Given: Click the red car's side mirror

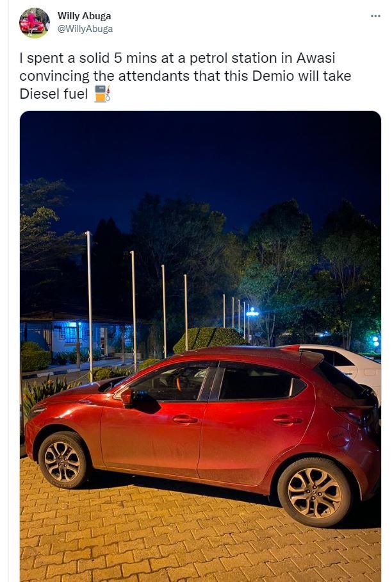Looking at the screenshot, I should [x=127, y=397].
